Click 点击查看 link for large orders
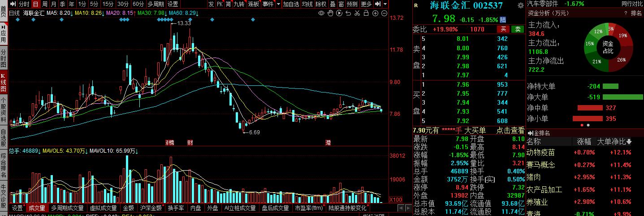 click(510, 130)
